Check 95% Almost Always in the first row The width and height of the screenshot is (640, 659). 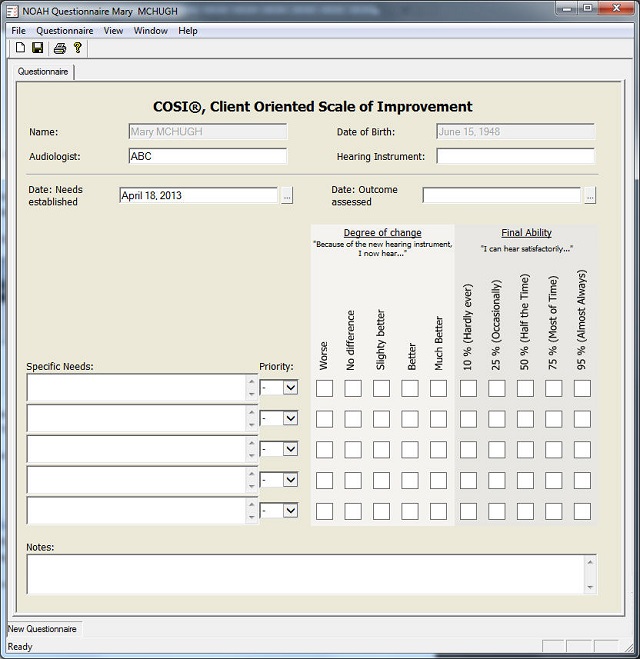point(582,388)
